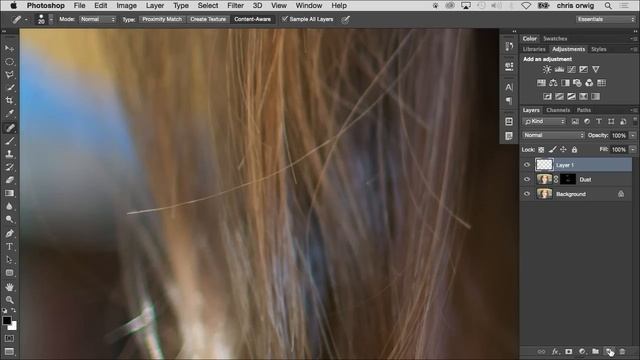Select the Type tool
The width and height of the screenshot is (640, 360).
(x=9, y=247)
